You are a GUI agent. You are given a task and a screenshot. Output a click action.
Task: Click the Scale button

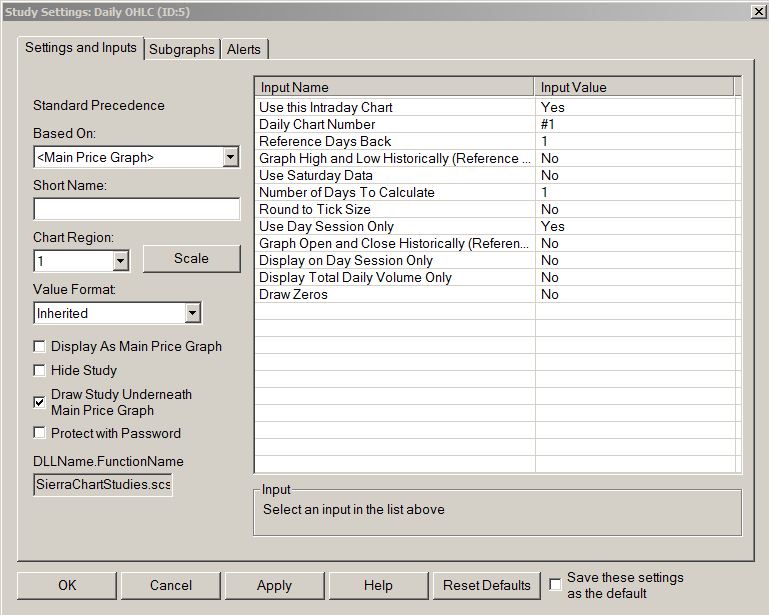click(191, 258)
